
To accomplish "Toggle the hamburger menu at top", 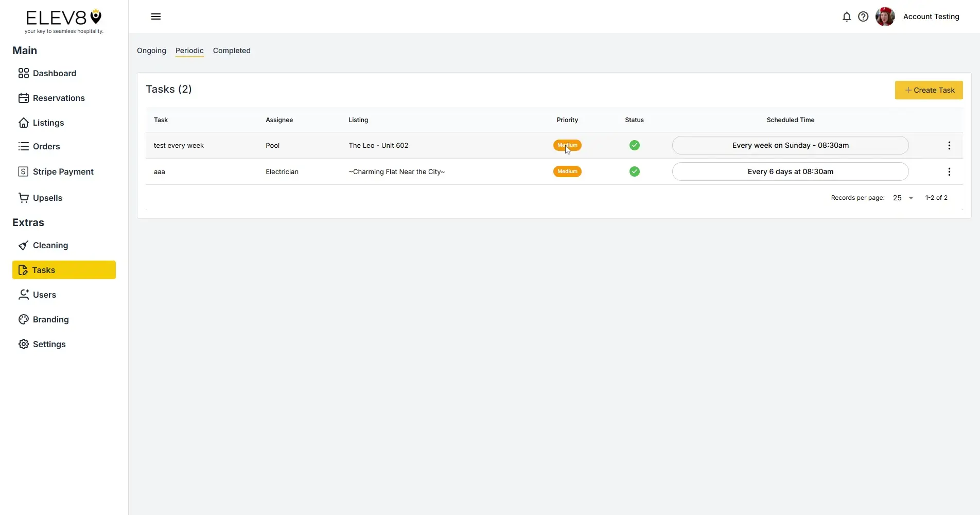I will pyautogui.click(x=155, y=16).
